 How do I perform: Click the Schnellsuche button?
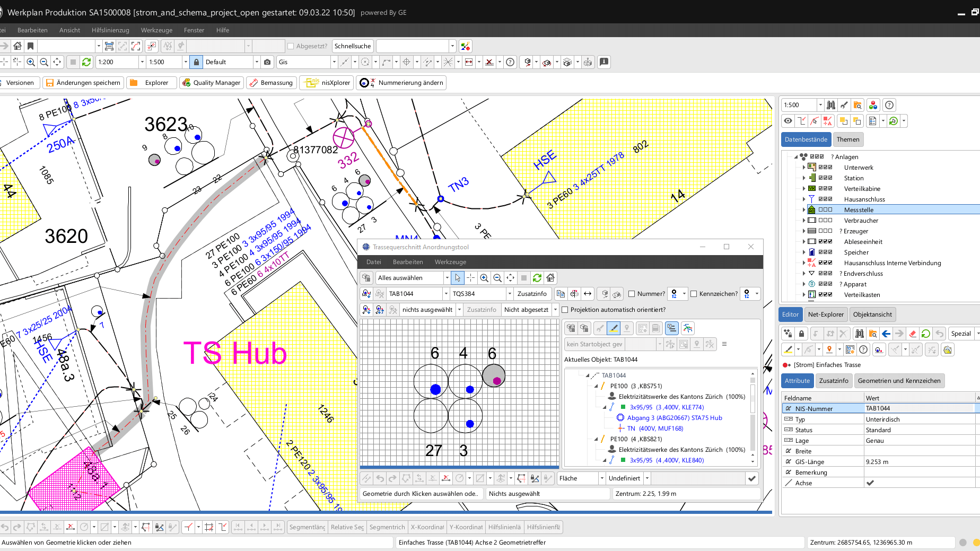(x=353, y=46)
